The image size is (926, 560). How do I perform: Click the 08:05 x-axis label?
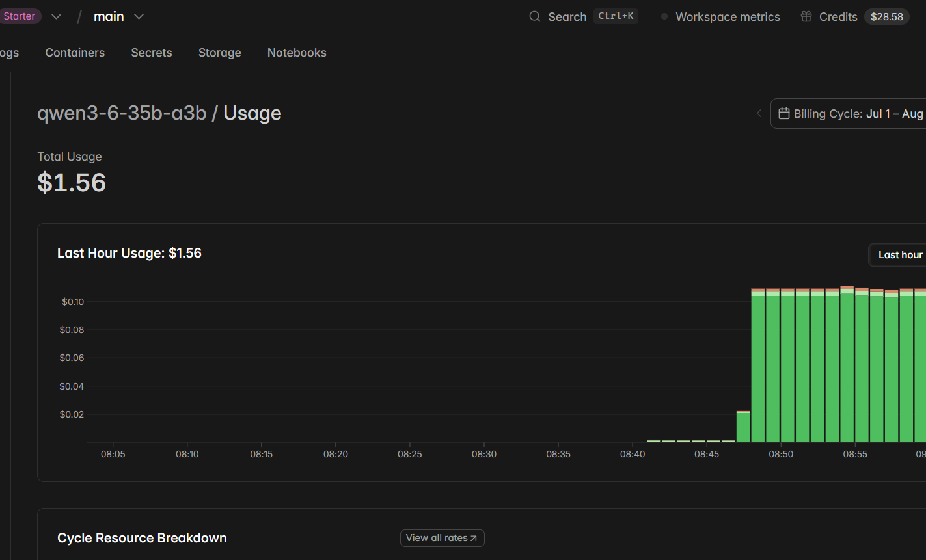113,454
